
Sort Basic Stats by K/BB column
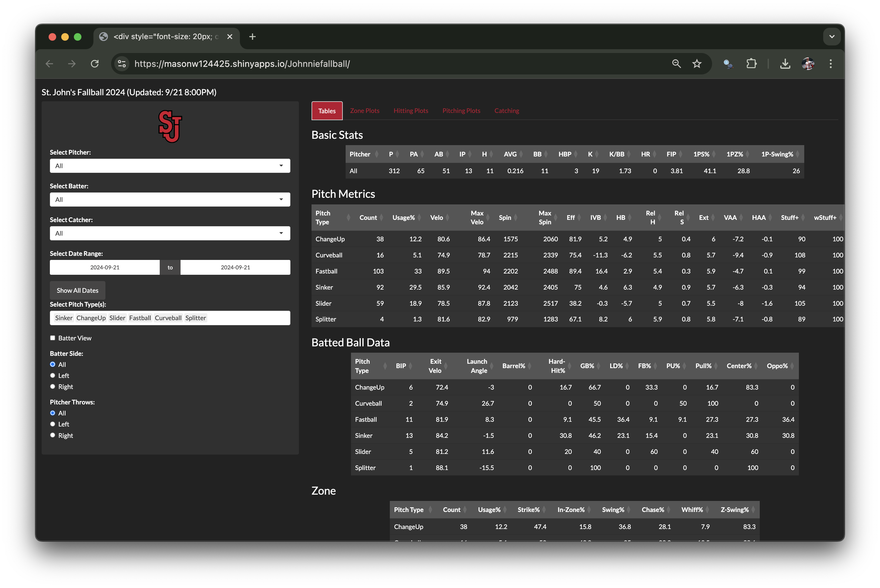(620, 154)
